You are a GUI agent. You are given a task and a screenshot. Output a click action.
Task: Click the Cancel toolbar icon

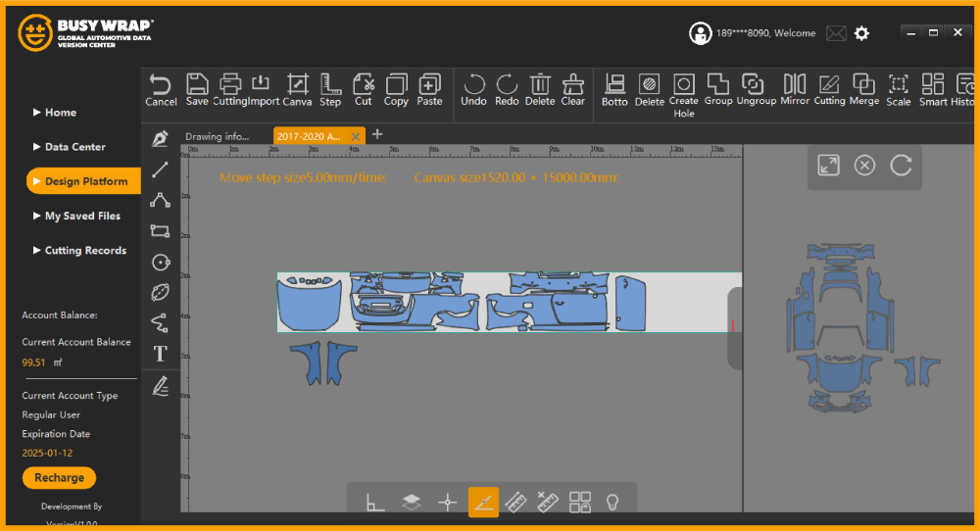161,89
